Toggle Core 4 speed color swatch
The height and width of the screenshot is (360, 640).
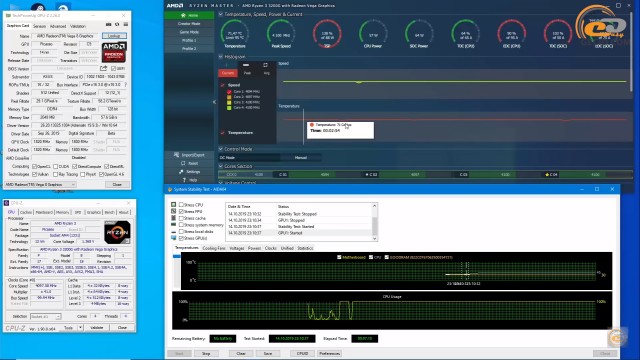click(x=229, y=108)
